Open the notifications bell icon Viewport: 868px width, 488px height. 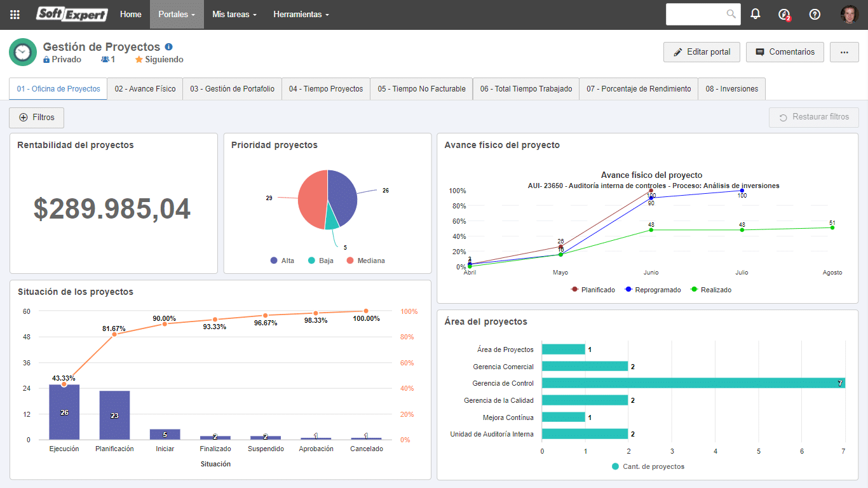click(x=756, y=14)
